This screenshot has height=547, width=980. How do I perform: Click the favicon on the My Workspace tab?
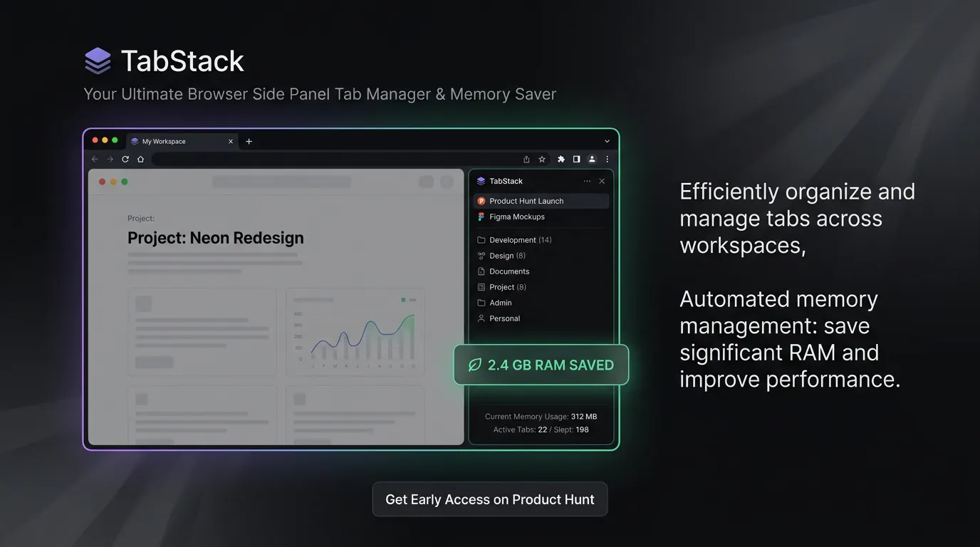(135, 141)
